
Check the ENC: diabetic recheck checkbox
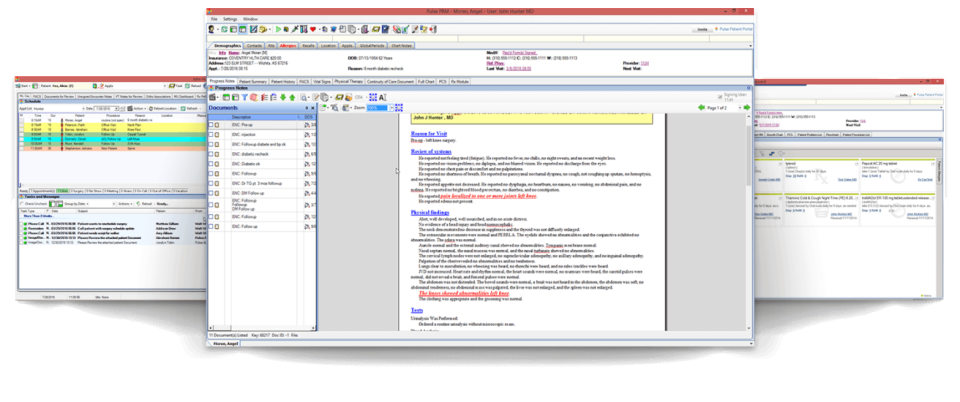(x=211, y=154)
